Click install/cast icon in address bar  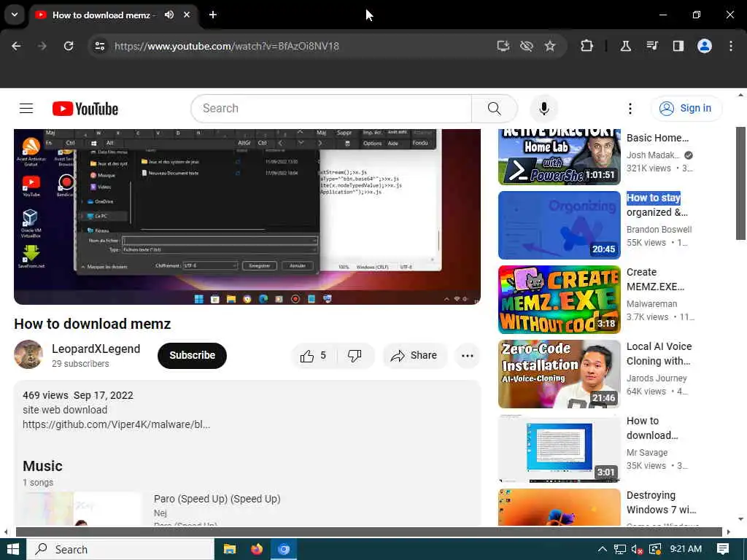tap(503, 46)
